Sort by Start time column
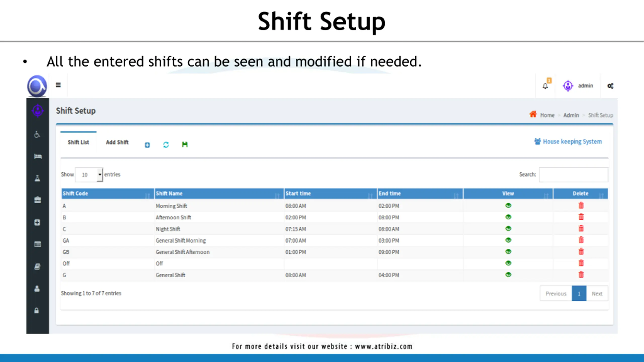The image size is (644, 362). coord(331,194)
